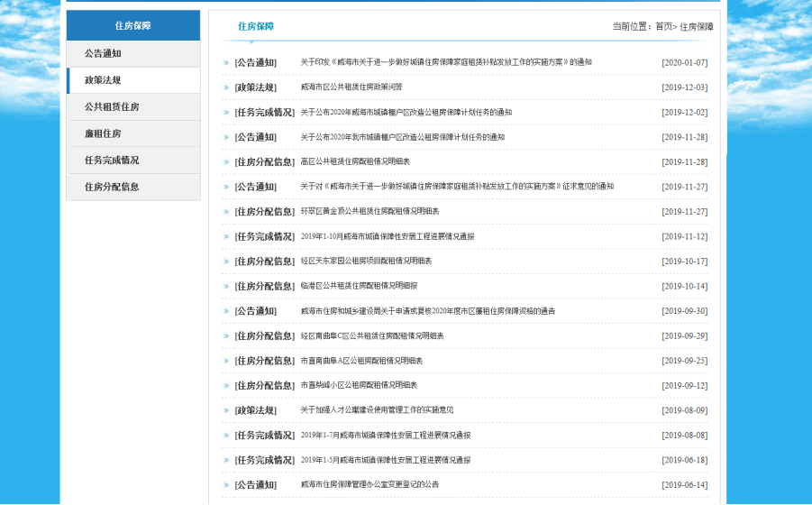Click the arrow bullet beside 关于加强人才公寓建设使用管理工作的实施意见
Screen dimensions: 812x505
[x=226, y=410]
